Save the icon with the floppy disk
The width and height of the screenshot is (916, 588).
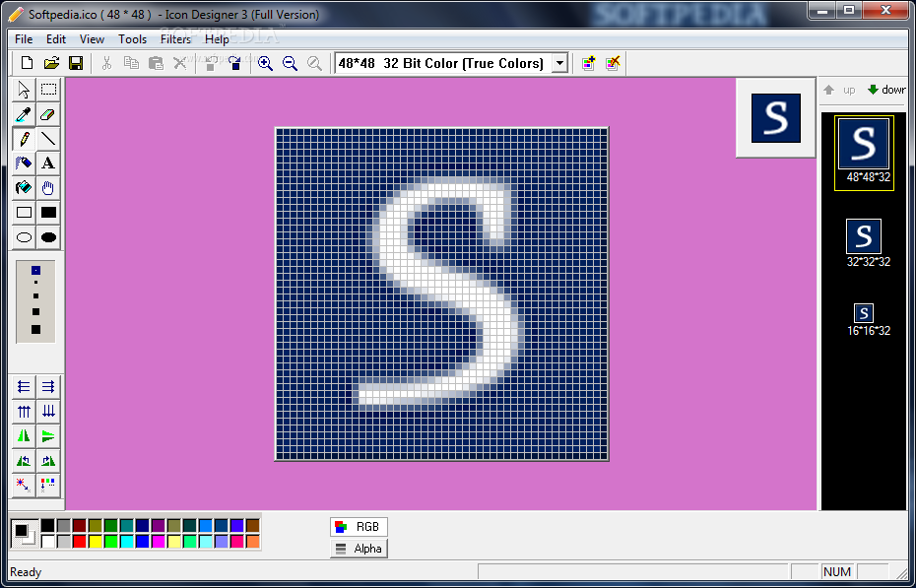76,63
